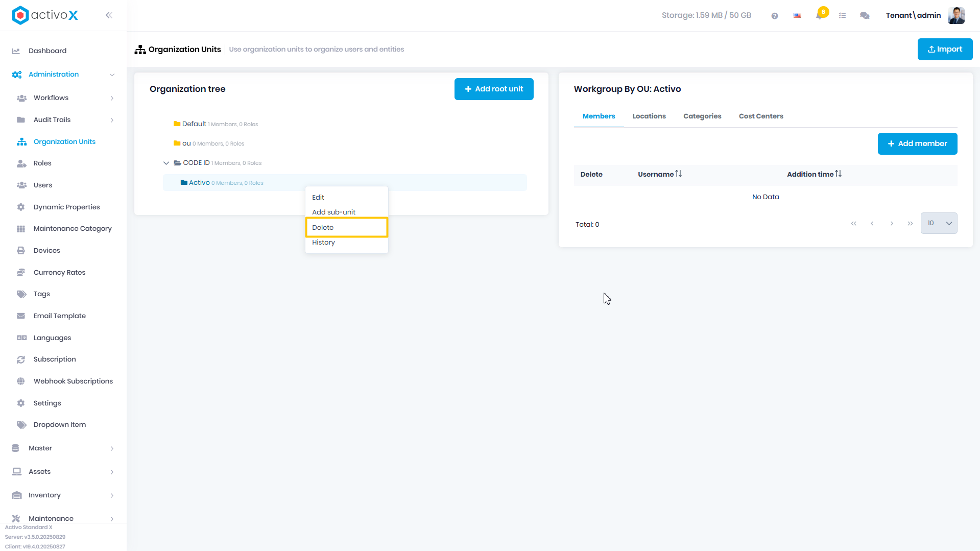Expand the Master menu
Screen dimensions: 980x551
pos(63,448)
